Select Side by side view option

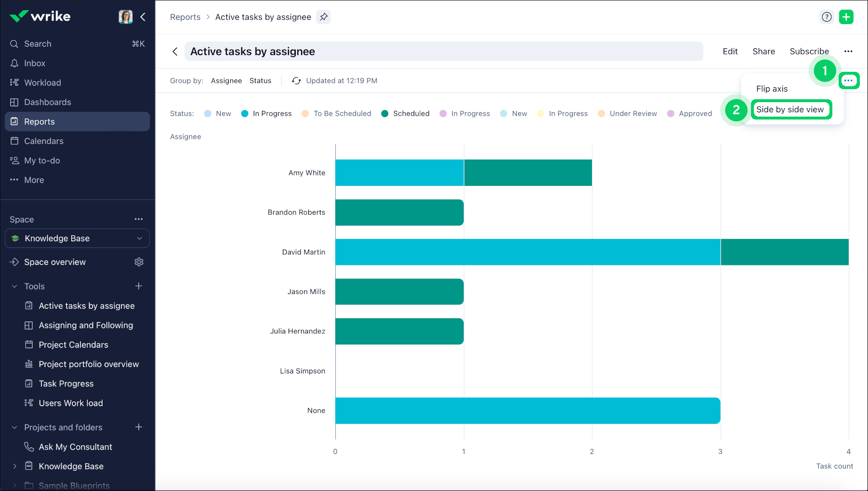pyautogui.click(x=789, y=109)
